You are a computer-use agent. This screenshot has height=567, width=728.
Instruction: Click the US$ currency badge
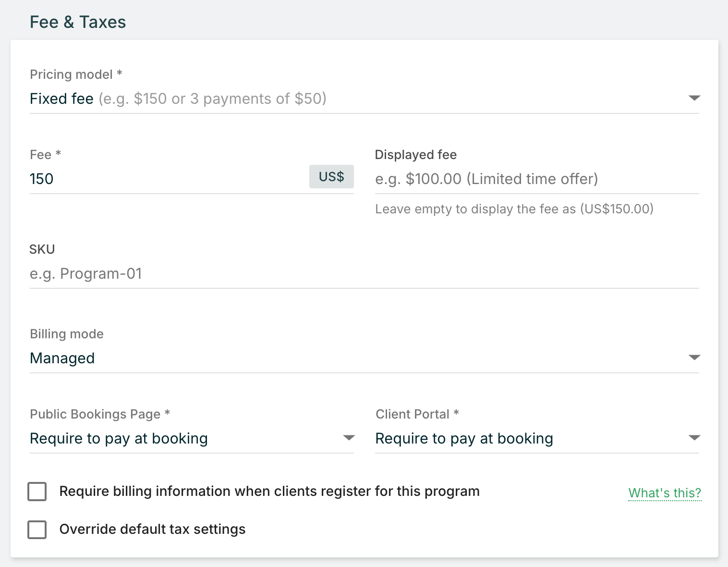pos(331,177)
